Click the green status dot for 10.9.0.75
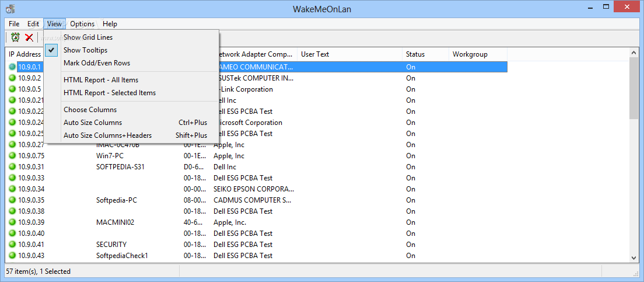The height and width of the screenshot is (282, 644). point(12,156)
